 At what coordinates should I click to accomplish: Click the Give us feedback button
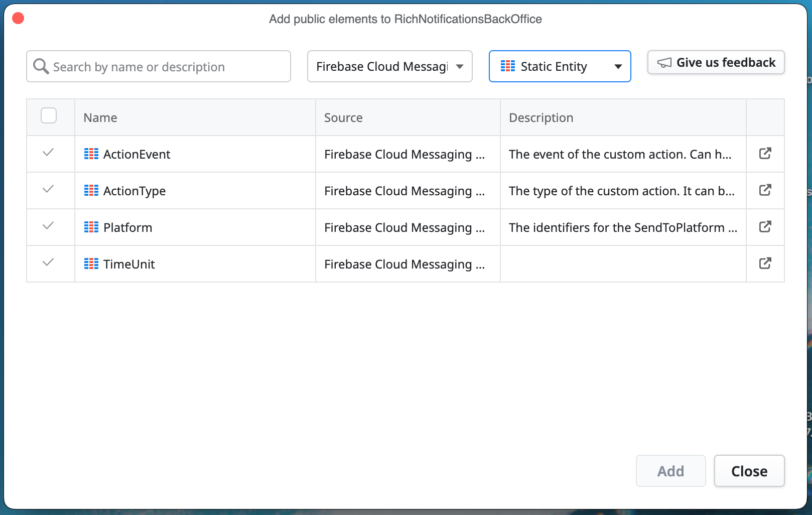716,62
